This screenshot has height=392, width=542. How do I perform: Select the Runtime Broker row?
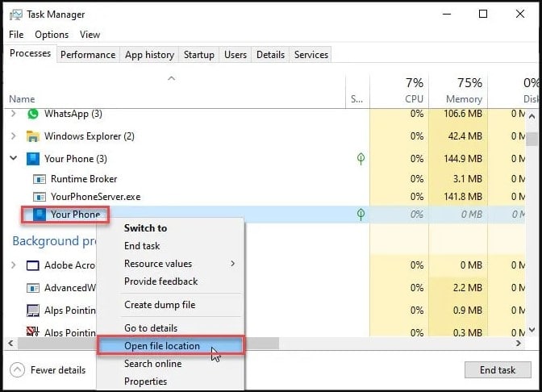point(265,179)
